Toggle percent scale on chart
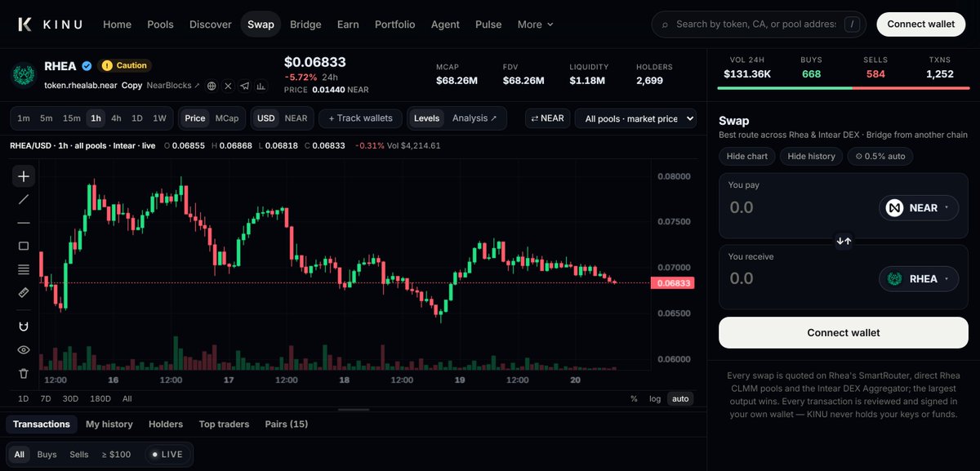The image size is (980, 471). [634, 398]
